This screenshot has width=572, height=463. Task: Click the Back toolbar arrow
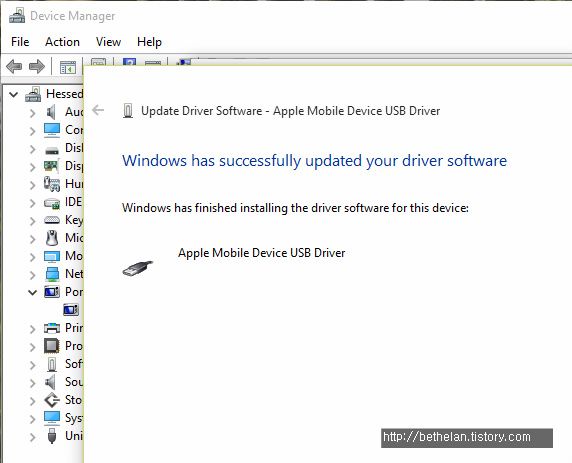point(14,67)
